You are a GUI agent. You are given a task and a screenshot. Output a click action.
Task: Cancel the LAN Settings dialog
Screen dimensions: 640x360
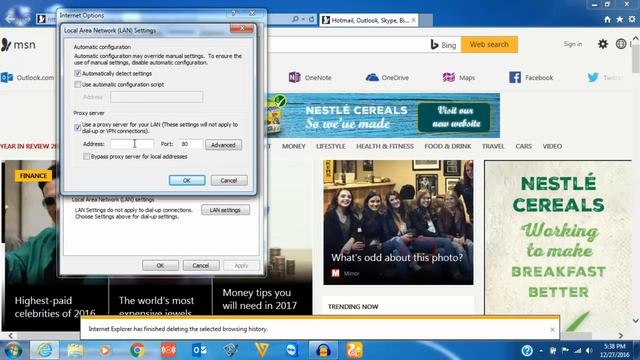point(229,180)
